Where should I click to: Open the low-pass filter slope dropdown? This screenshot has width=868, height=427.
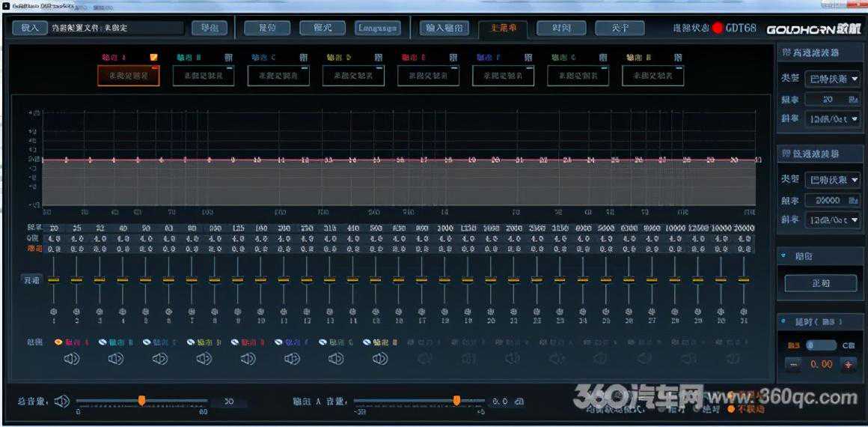(831, 219)
